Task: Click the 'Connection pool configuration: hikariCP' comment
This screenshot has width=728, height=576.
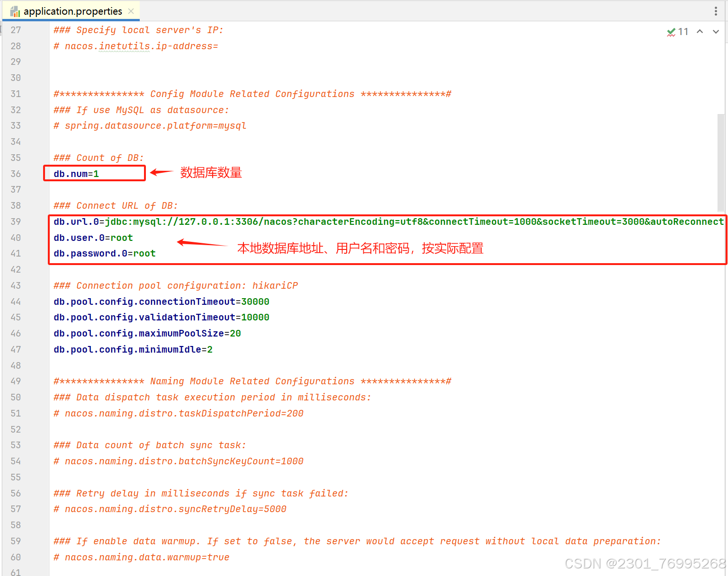Action: pyautogui.click(x=176, y=285)
